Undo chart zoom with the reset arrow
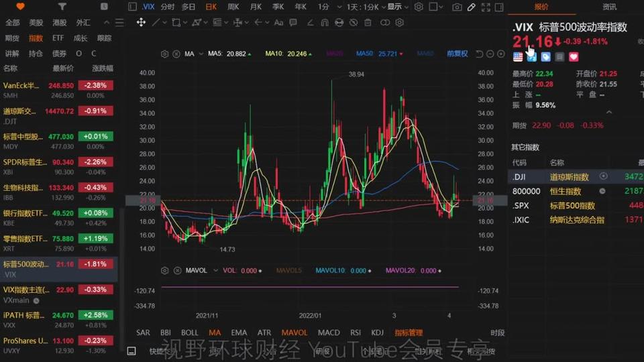644x362 pixels. click(479, 54)
